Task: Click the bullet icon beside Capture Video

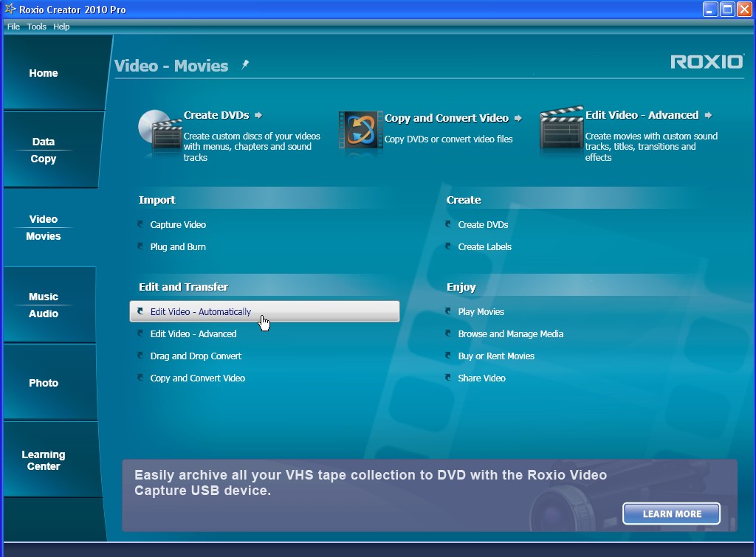Action: pos(140,224)
